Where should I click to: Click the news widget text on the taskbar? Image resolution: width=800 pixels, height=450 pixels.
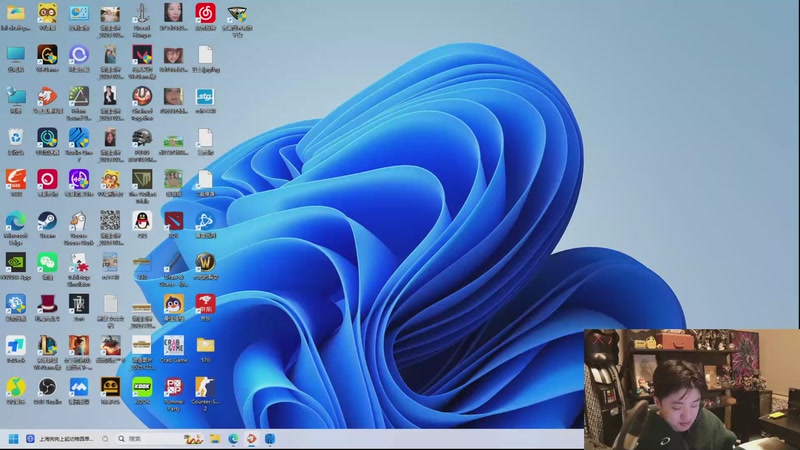coord(66,439)
